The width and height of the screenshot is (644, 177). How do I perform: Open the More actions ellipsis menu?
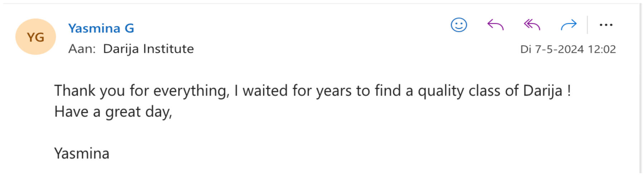click(606, 25)
